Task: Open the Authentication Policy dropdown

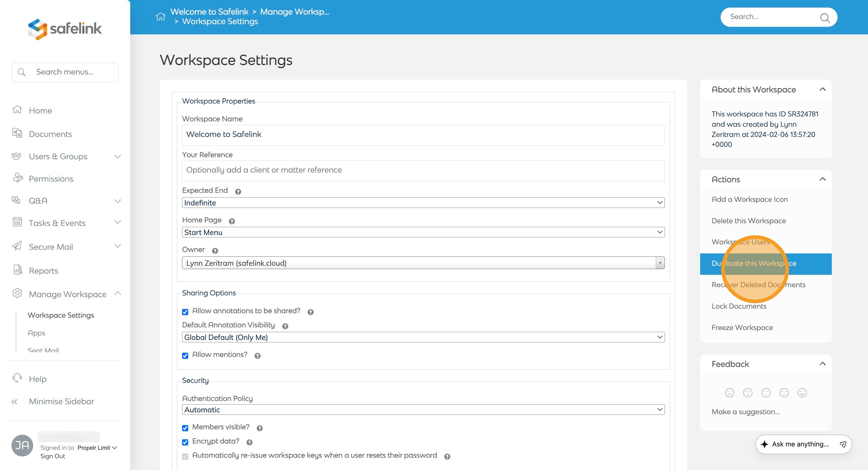Action: click(423, 409)
